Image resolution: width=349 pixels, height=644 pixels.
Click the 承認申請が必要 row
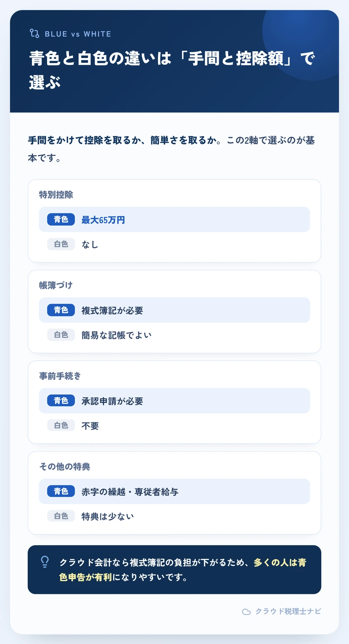(x=174, y=401)
